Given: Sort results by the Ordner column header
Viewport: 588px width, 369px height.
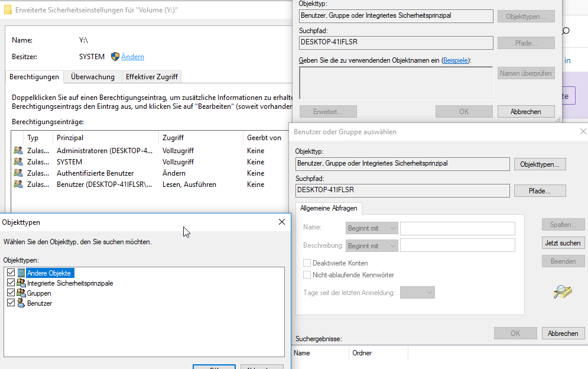Looking at the screenshot, I should tap(378, 353).
